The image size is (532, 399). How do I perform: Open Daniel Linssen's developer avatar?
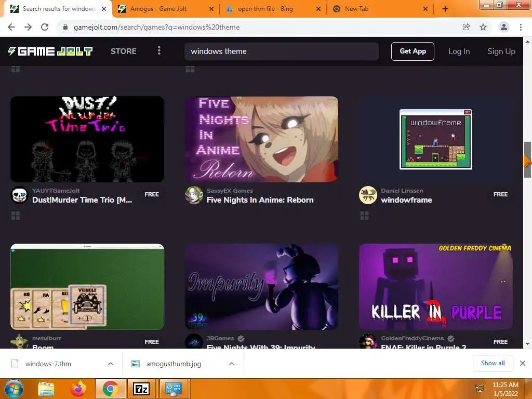[x=368, y=195]
